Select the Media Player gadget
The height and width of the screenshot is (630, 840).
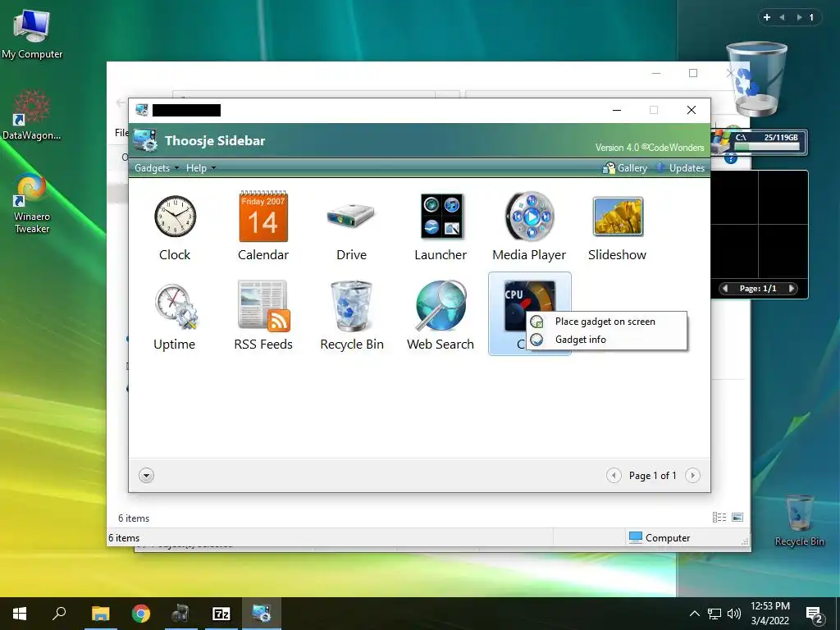pos(529,227)
